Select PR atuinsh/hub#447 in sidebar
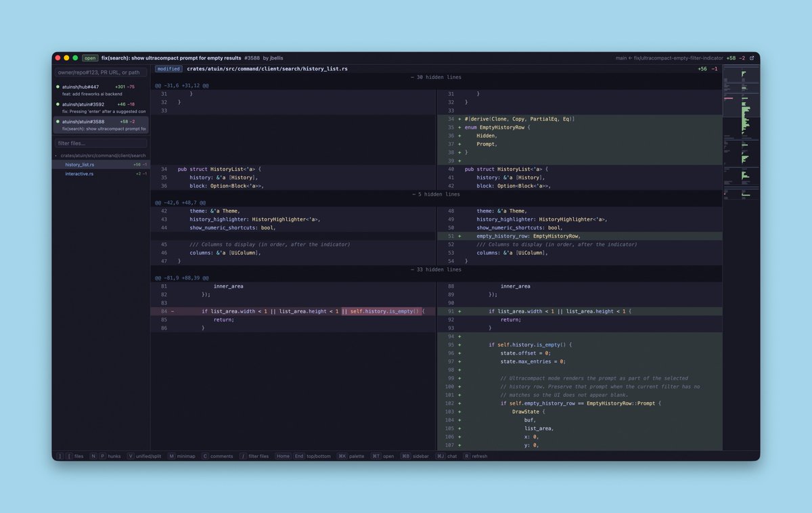The width and height of the screenshot is (812, 513). (x=101, y=90)
